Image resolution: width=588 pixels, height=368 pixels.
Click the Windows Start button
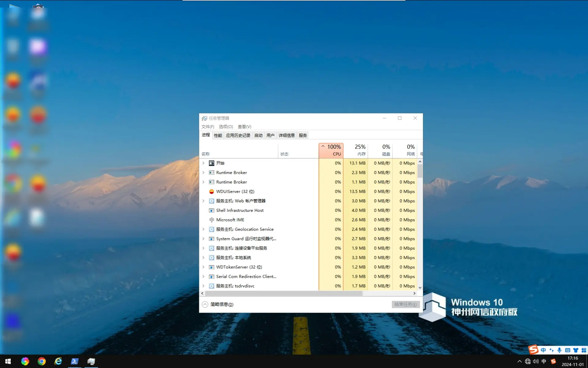click(x=8, y=361)
